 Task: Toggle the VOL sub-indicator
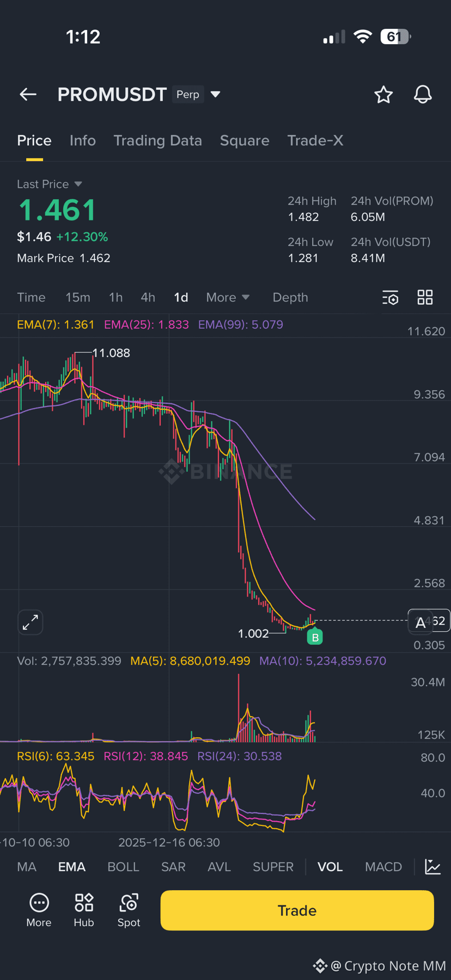(330, 867)
